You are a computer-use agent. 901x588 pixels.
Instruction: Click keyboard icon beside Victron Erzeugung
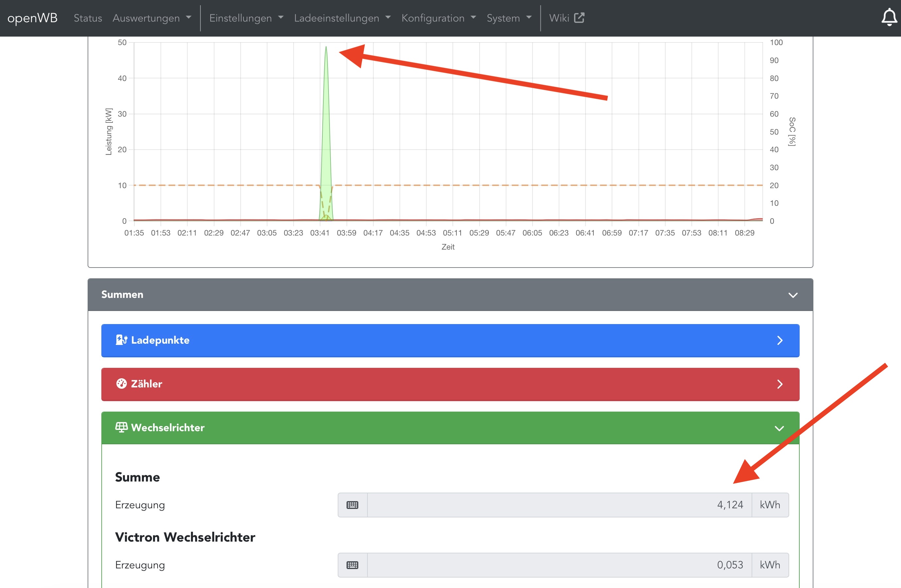[x=352, y=565]
